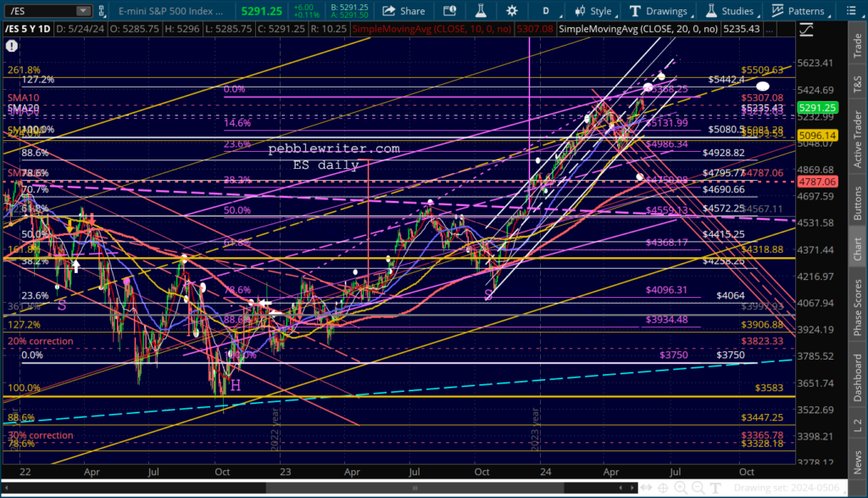Viewport: 868px width, 498px height.
Task: Click the text T tool icon at bottom
Action: pos(715,488)
